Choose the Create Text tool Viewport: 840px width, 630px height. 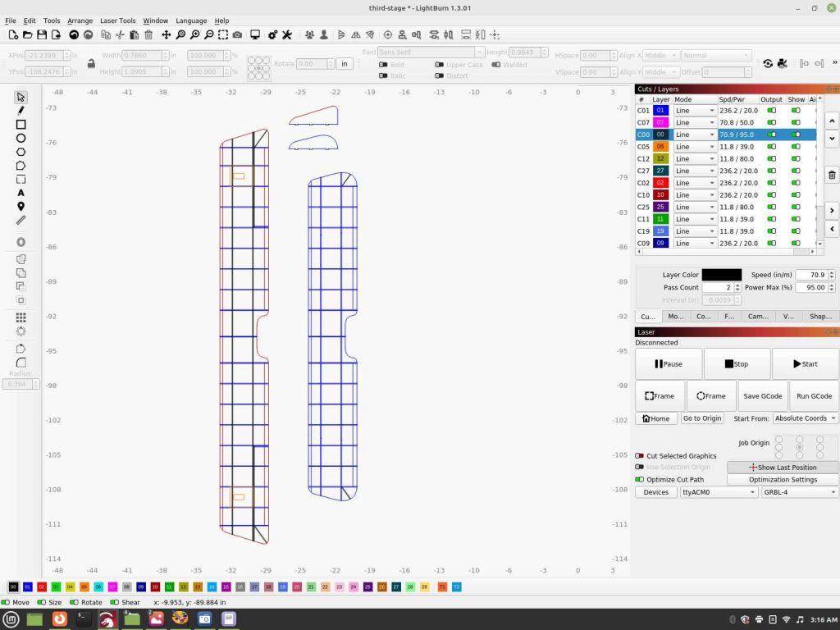point(21,193)
